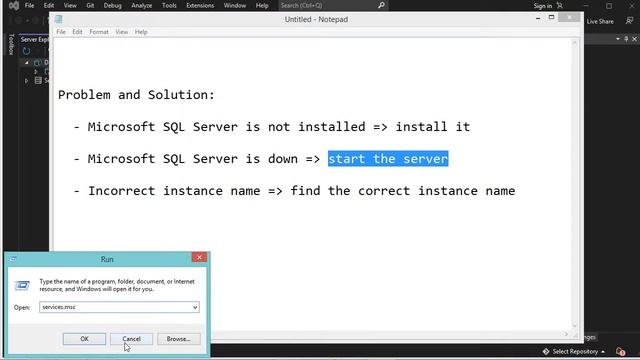
Task: Open Notepad File menu
Action: point(61,32)
